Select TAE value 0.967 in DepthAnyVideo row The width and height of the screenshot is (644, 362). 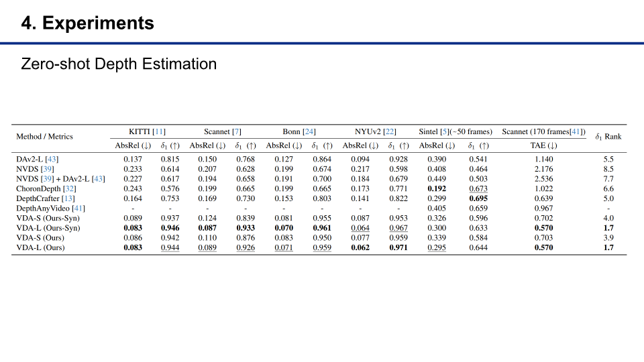click(543, 208)
